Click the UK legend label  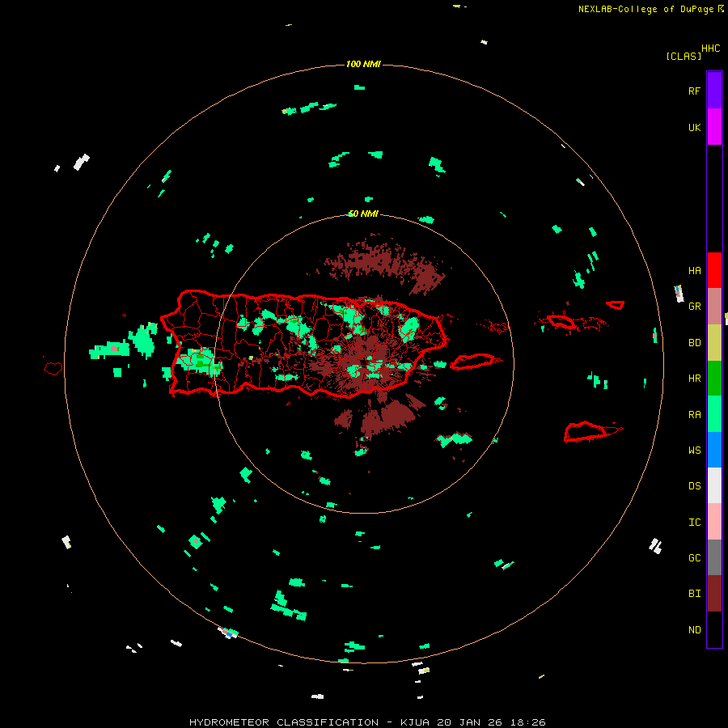694,127
